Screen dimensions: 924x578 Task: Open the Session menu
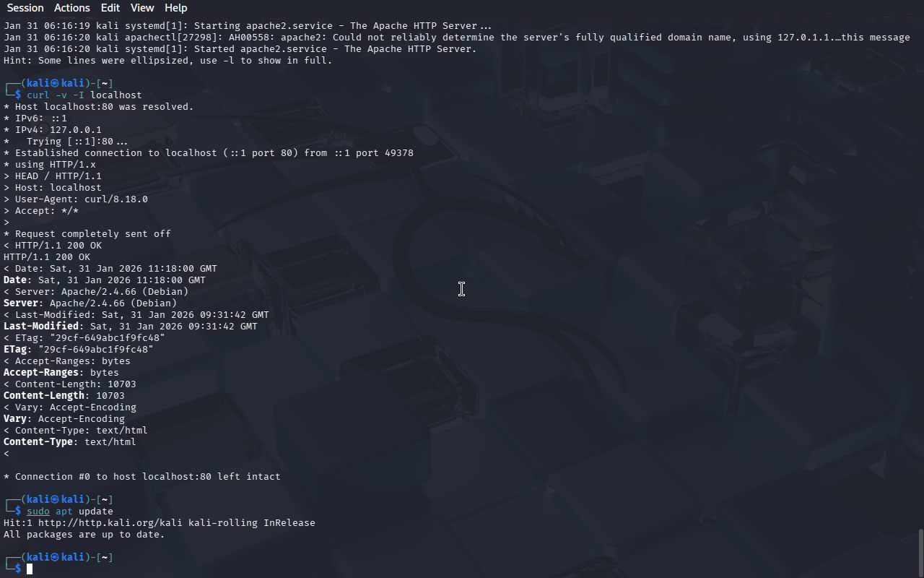[x=25, y=8]
